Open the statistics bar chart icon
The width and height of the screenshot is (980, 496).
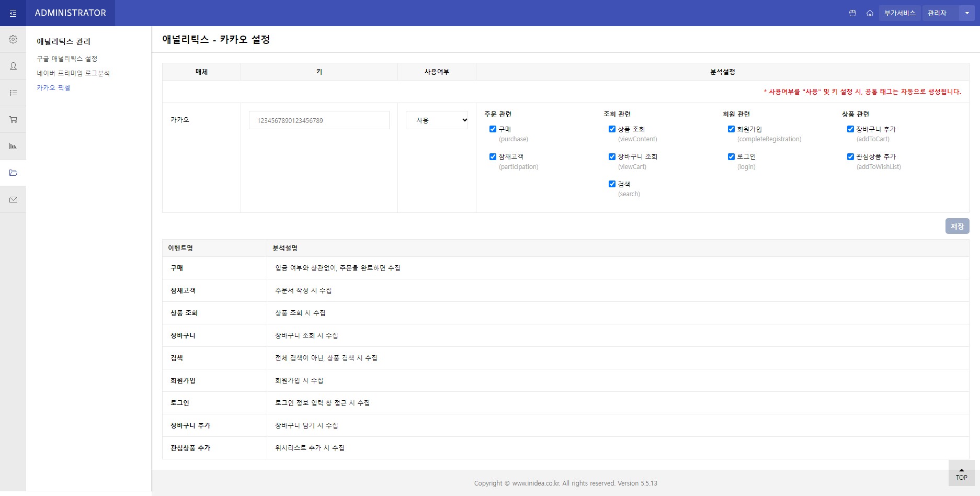tap(13, 146)
